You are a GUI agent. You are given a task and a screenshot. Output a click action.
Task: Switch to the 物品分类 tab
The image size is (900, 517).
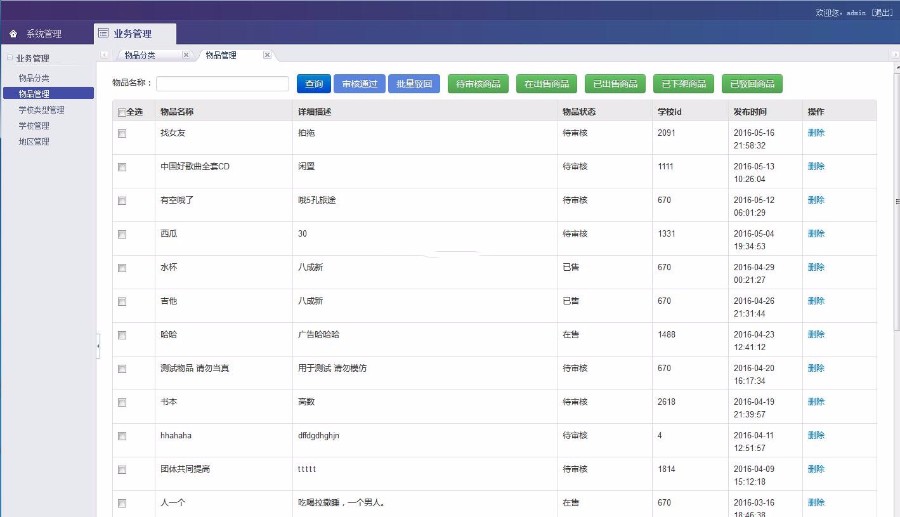pyautogui.click(x=140, y=55)
